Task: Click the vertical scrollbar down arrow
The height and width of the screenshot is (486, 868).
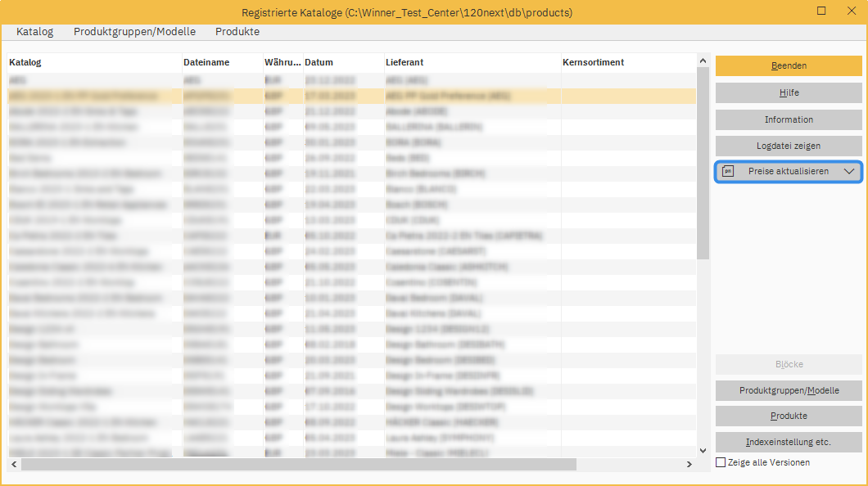Action: 702,449
